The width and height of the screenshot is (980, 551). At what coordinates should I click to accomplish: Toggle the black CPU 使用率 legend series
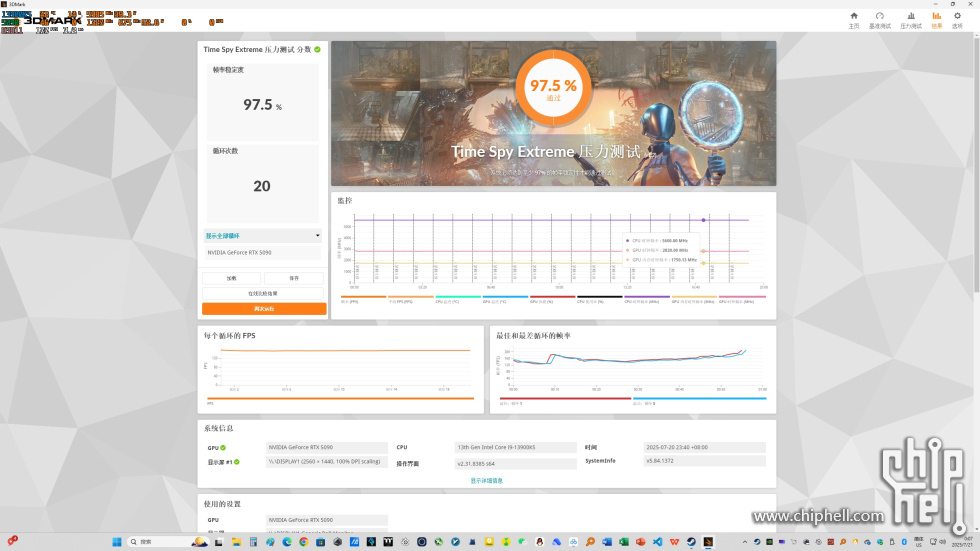pyautogui.click(x=599, y=299)
